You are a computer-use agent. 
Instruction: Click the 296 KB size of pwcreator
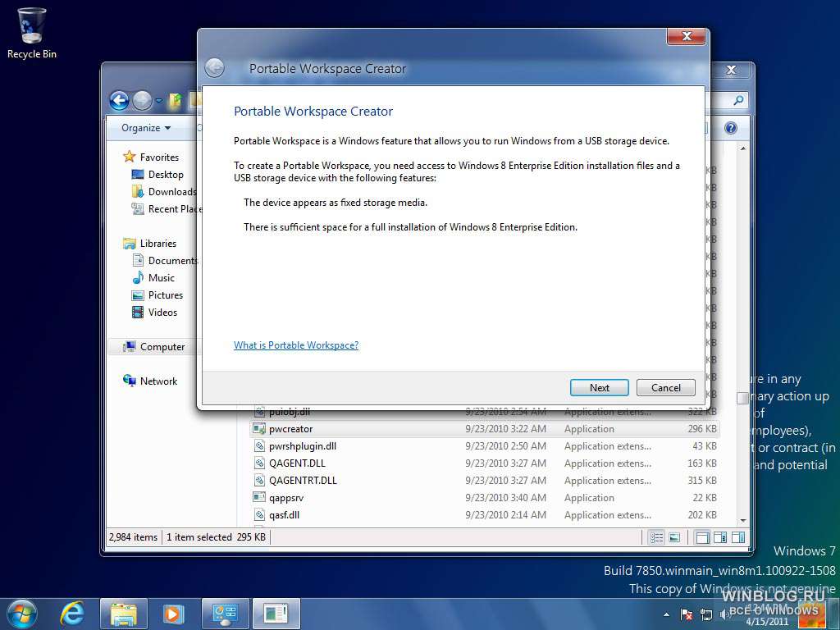702,428
